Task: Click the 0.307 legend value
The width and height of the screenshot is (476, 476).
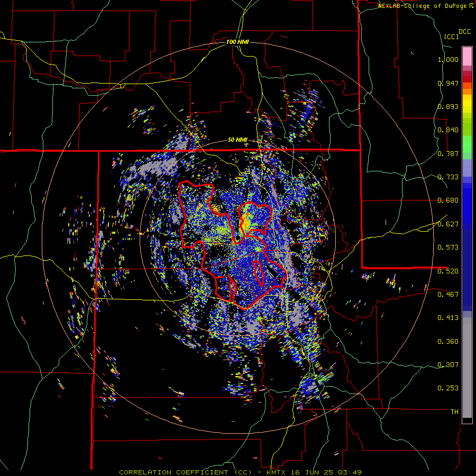Action: pyautogui.click(x=448, y=365)
